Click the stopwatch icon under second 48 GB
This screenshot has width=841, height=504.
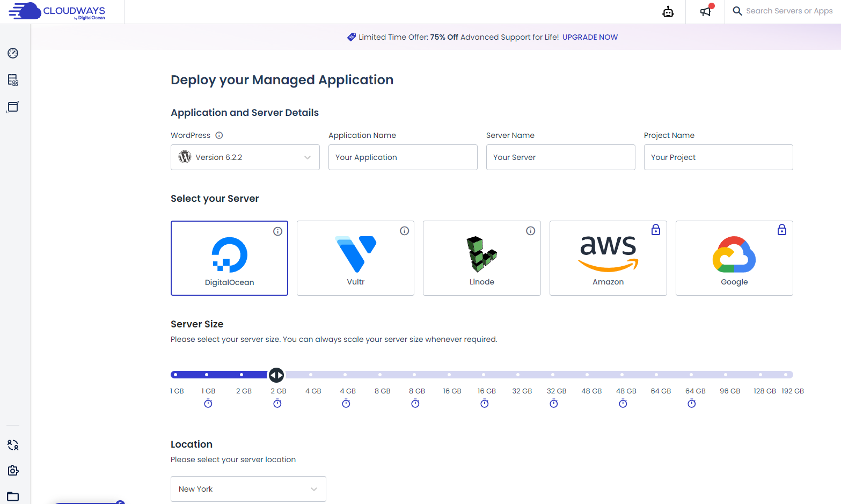click(x=623, y=403)
